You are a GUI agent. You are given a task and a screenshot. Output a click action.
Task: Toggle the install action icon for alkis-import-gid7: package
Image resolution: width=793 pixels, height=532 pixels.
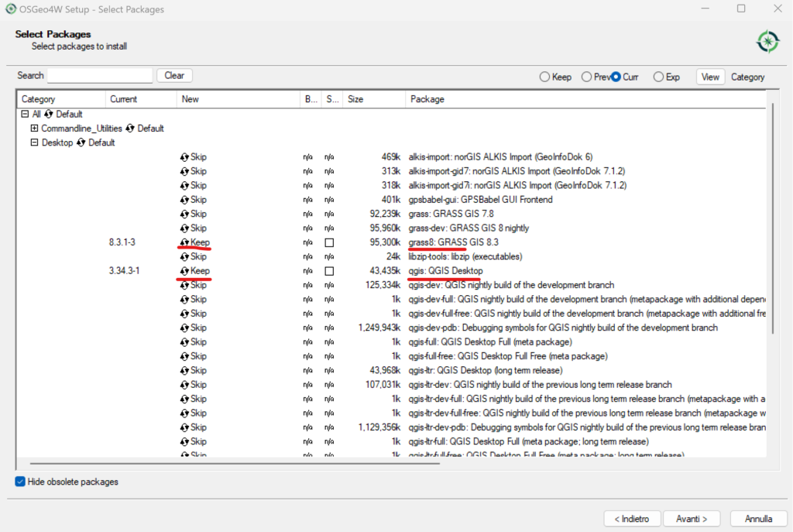tap(184, 171)
